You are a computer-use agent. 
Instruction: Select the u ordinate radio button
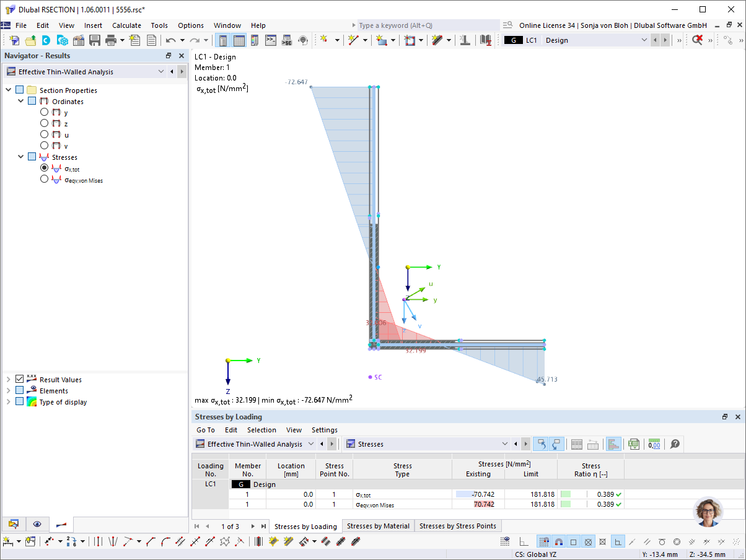point(44,134)
